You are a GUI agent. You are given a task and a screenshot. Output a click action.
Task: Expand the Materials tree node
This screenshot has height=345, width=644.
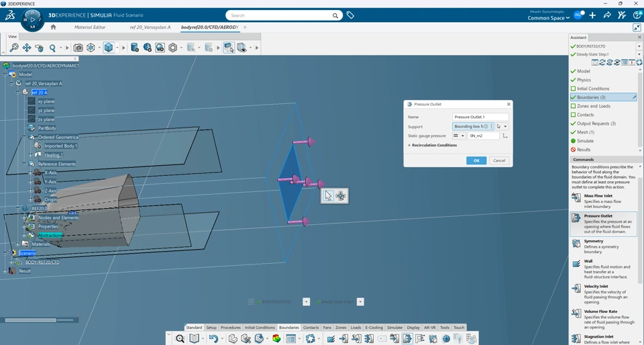pos(17,244)
